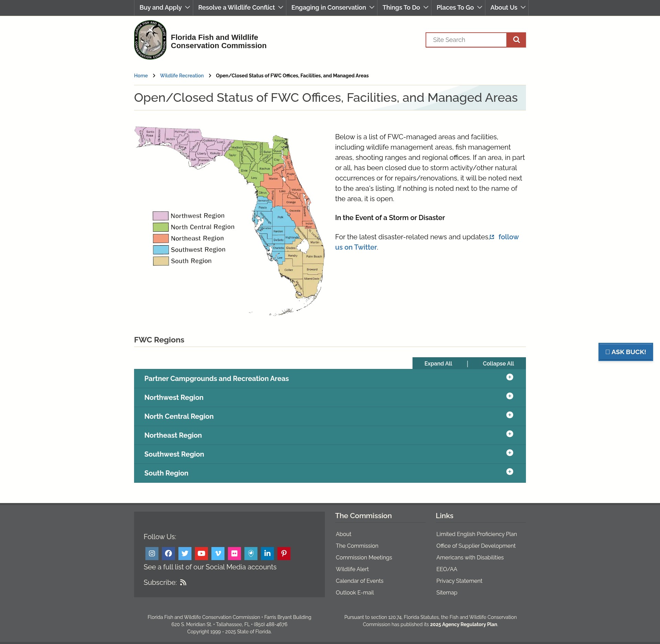Open the Periscope social icon
660x644 pixels.
pos(251,553)
